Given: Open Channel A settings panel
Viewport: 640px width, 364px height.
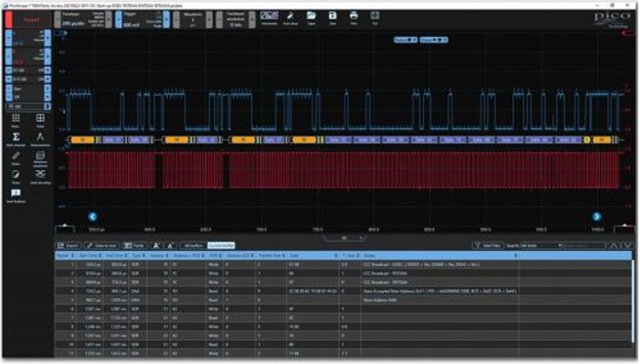Looking at the screenshot, I should (x=27, y=38).
